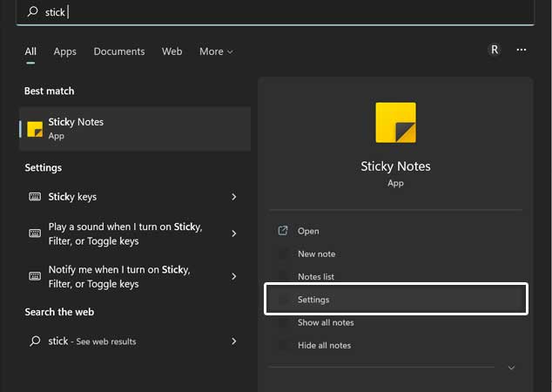Switch to the All tab
Screen dimensions: 552x392
coord(30,51)
